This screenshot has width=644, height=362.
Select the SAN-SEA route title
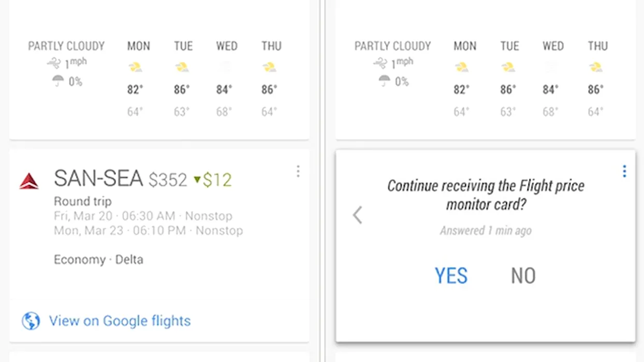(x=98, y=179)
